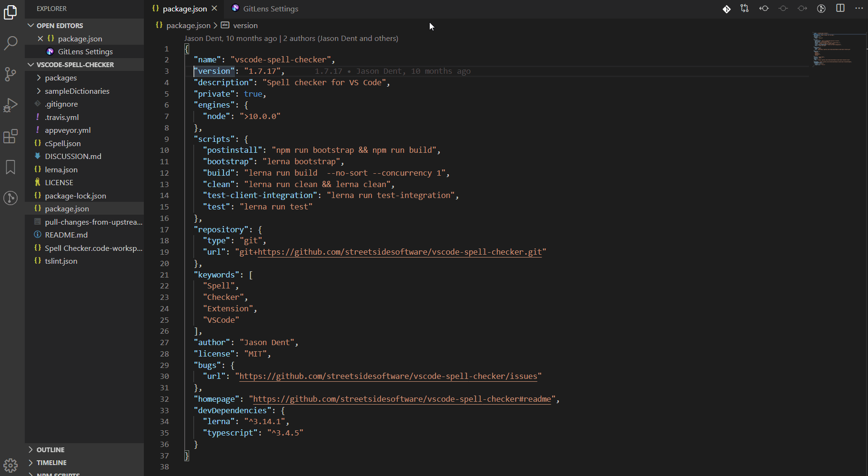This screenshot has width=868, height=476.
Task: Open GitLens Settings from Open Editors
Action: coord(84,51)
